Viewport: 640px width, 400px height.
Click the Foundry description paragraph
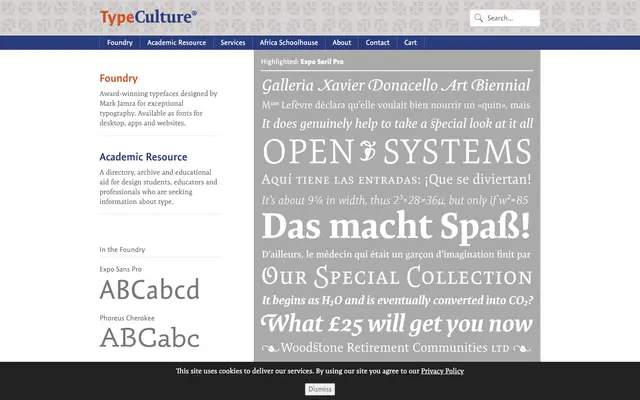pos(159,108)
